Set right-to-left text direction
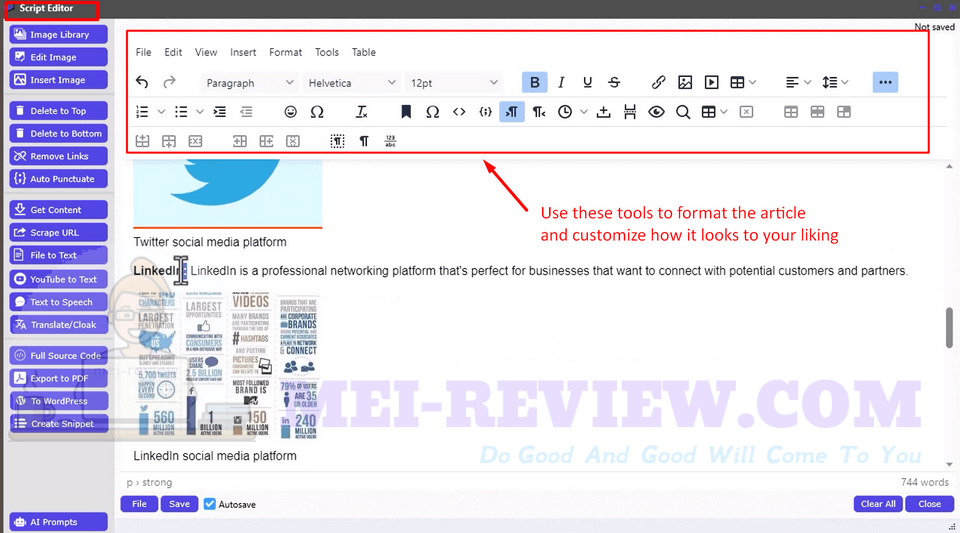 coord(538,112)
